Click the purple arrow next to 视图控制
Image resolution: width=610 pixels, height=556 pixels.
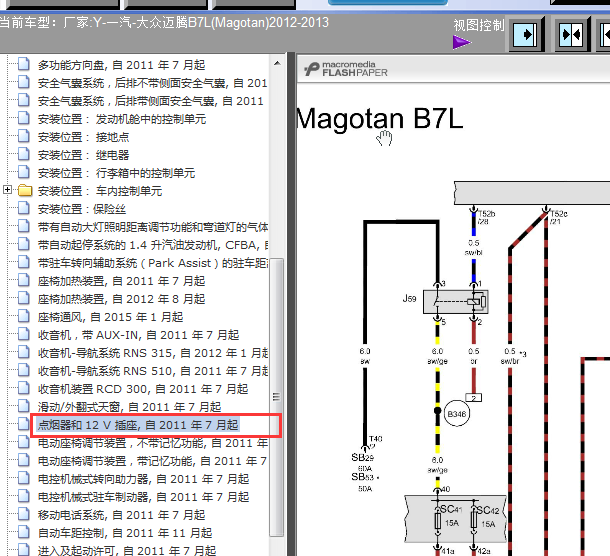tap(462, 42)
